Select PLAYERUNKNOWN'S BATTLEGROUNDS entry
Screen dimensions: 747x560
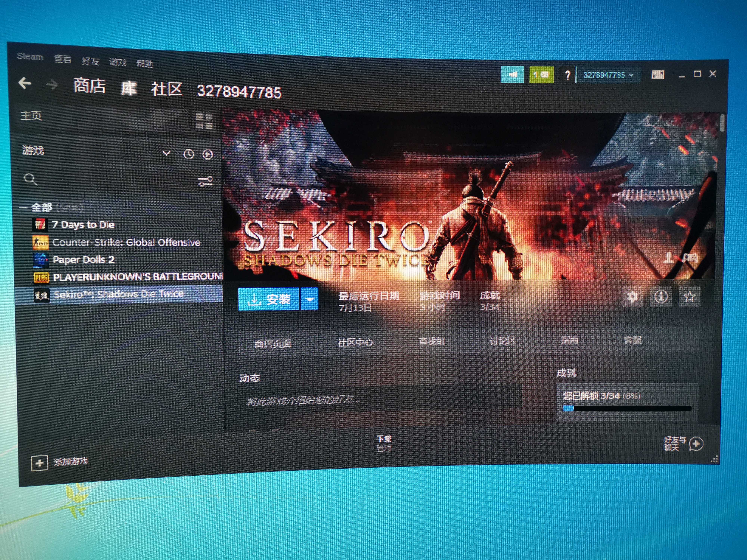(x=137, y=277)
